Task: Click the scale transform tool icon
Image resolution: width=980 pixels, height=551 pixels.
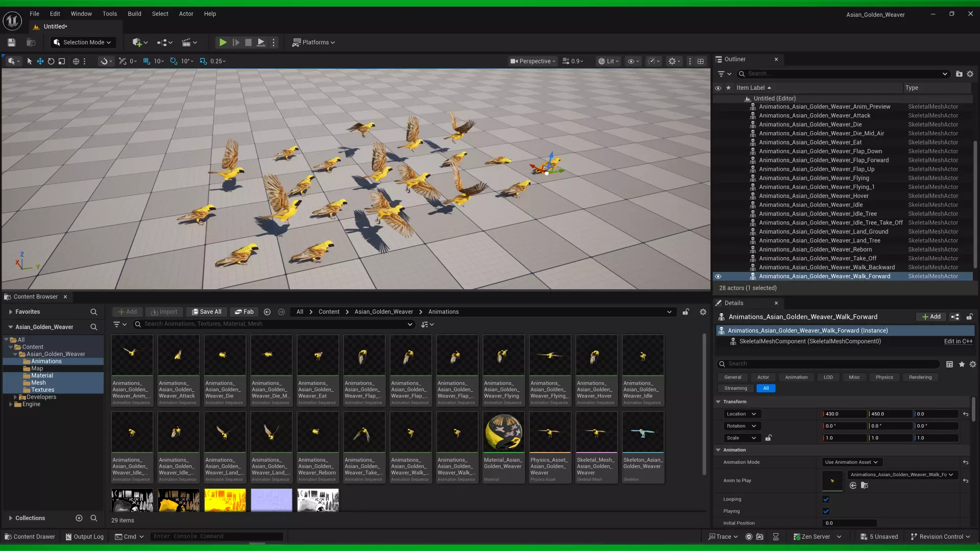Action: click(62, 61)
